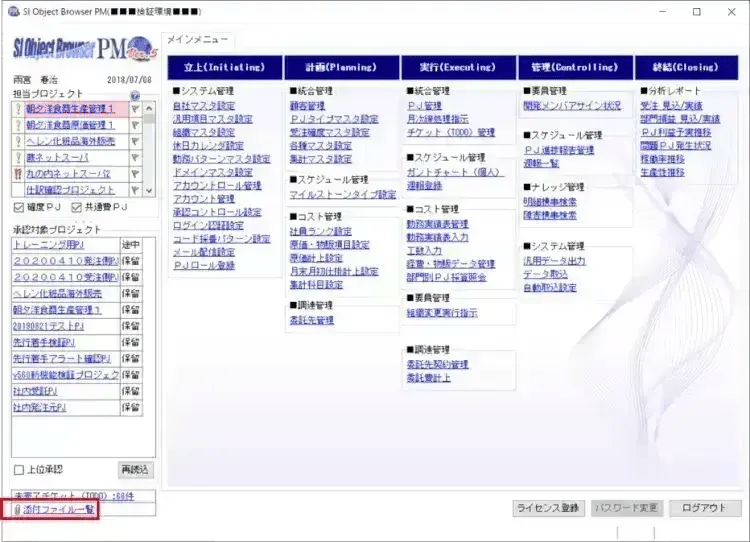Click the flag icon beside ヘレン化粧品海外販売
750x542 pixels.
tap(135, 141)
